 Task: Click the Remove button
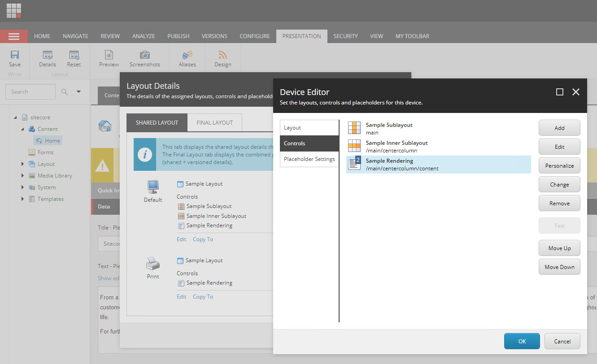pyautogui.click(x=559, y=203)
